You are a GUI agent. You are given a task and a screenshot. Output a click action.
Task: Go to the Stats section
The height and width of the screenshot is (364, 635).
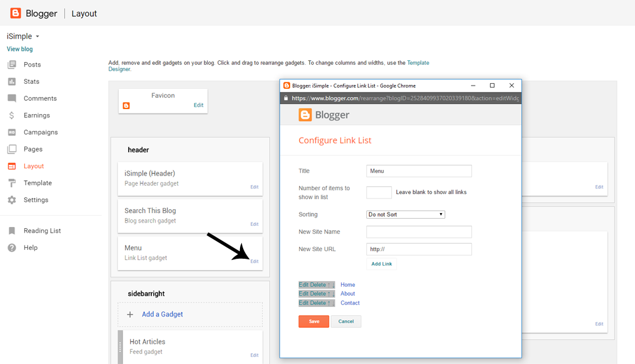click(31, 82)
